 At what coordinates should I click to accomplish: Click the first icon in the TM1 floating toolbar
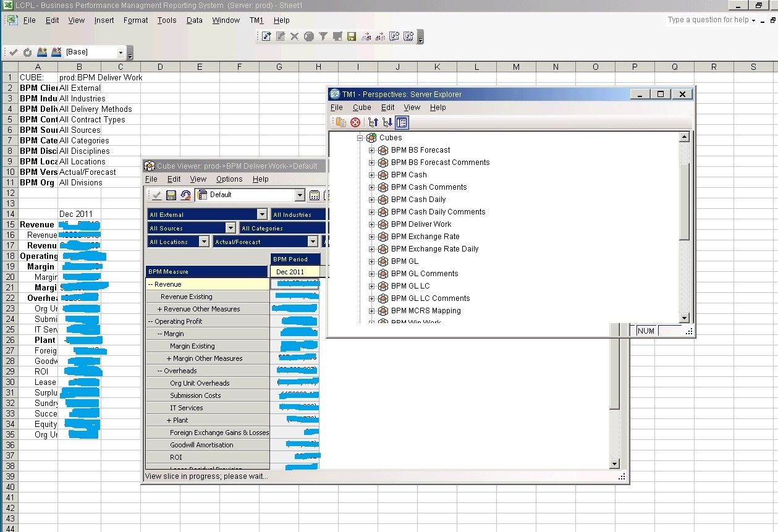266,36
